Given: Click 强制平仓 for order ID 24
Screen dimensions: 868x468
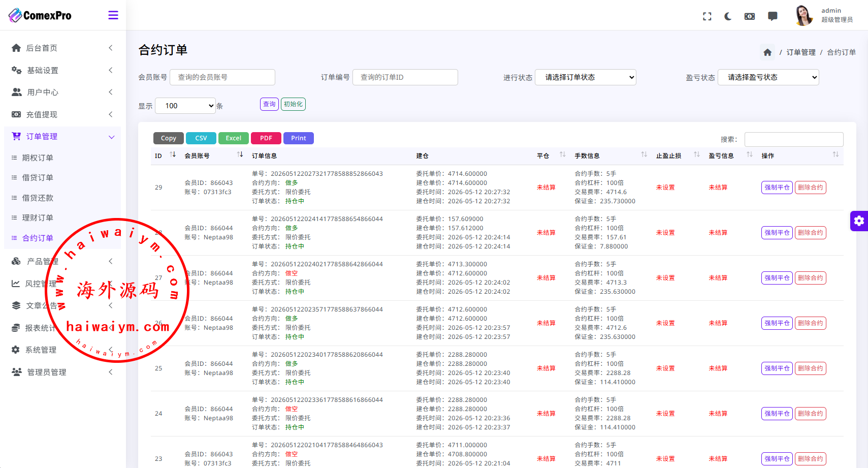Looking at the screenshot, I should click(x=777, y=414).
